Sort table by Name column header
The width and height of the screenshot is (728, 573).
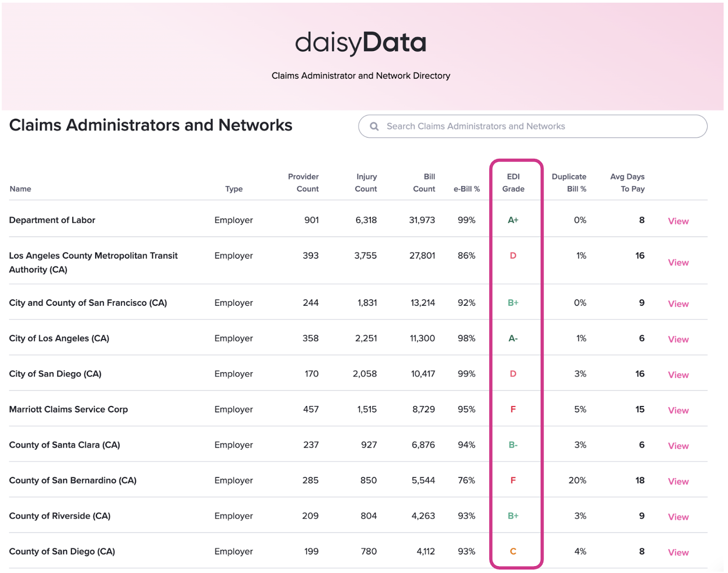pyautogui.click(x=20, y=189)
